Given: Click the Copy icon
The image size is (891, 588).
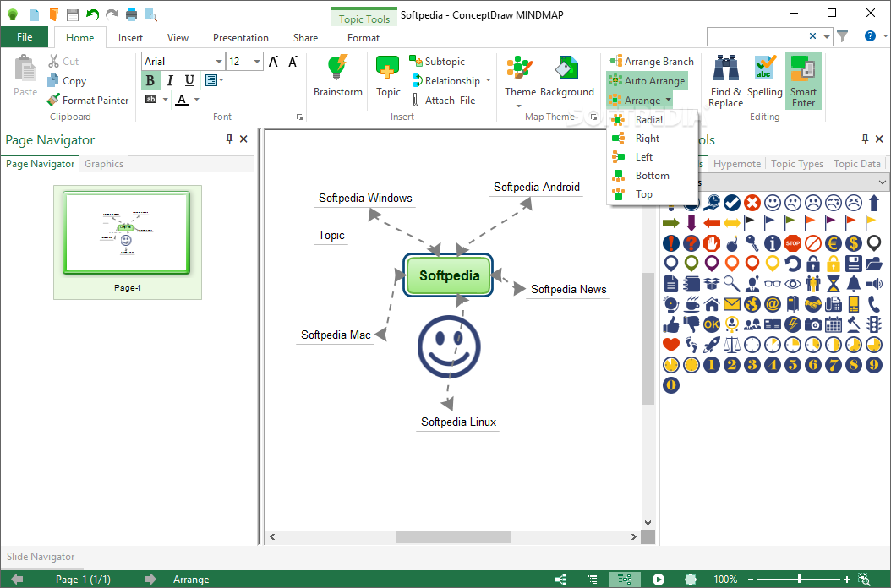Looking at the screenshot, I should [53, 80].
